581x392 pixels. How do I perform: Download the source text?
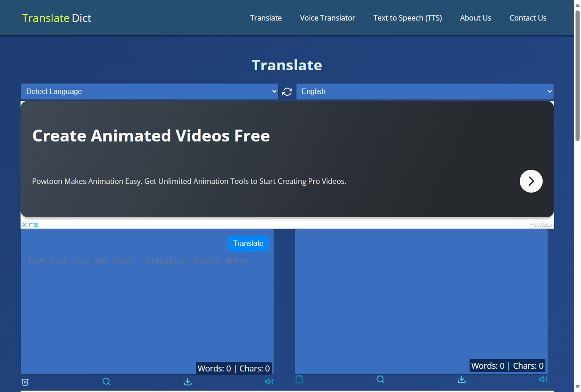pyautogui.click(x=188, y=382)
